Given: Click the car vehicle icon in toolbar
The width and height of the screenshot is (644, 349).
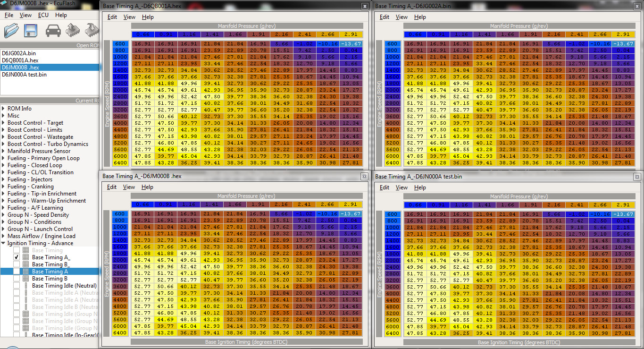Looking at the screenshot, I should tap(53, 31).
